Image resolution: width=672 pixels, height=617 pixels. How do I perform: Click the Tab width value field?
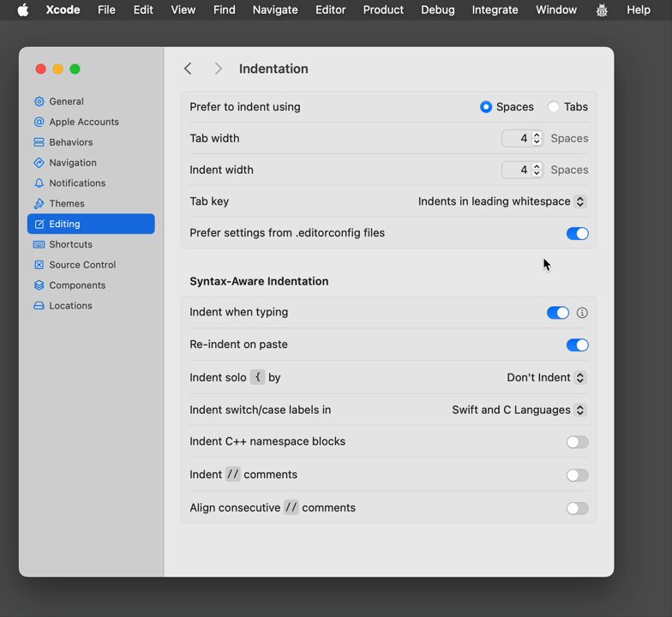(517, 139)
